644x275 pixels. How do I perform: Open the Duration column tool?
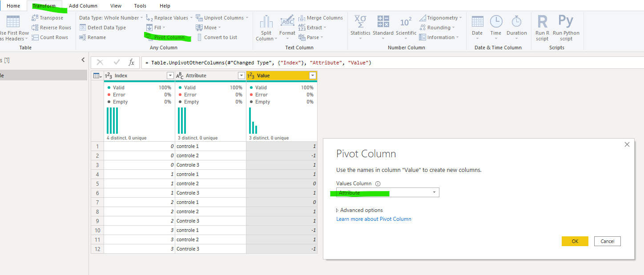pos(516,27)
